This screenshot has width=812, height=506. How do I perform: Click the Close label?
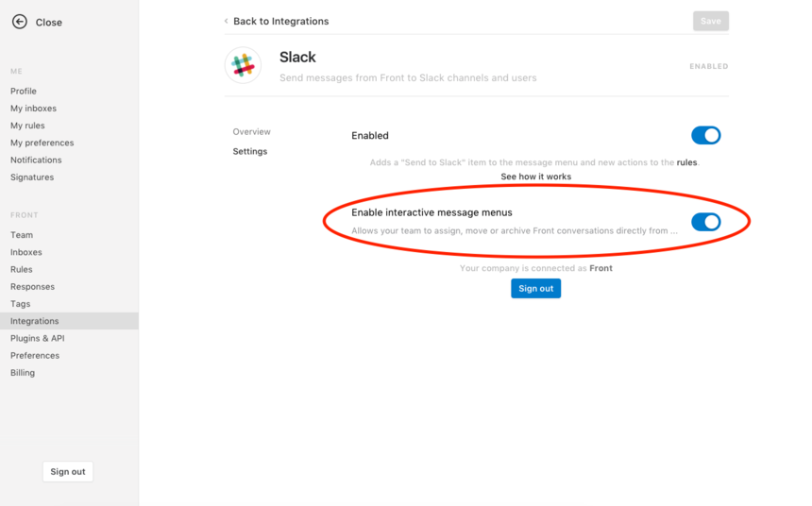[49, 23]
